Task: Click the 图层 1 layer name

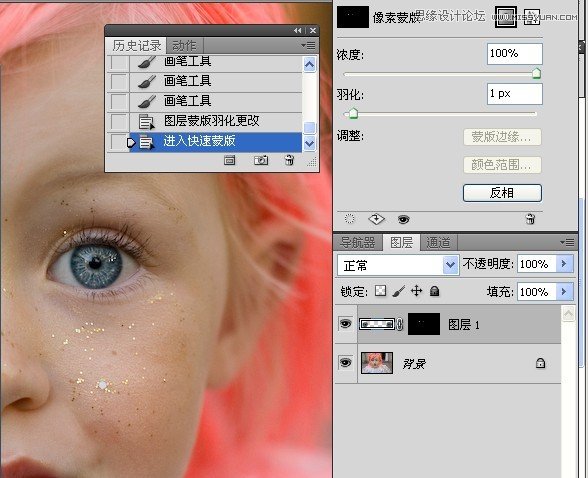Action: 464,325
